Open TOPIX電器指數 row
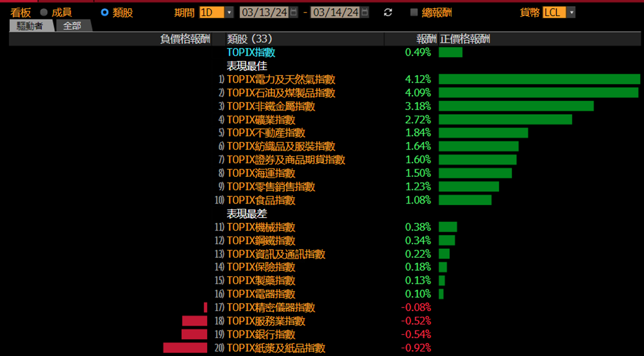 point(261,294)
